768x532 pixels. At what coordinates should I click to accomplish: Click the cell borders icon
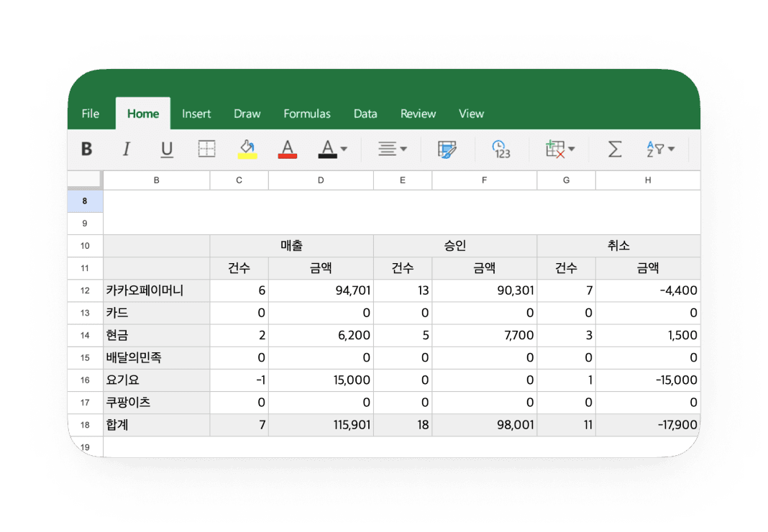click(206, 149)
